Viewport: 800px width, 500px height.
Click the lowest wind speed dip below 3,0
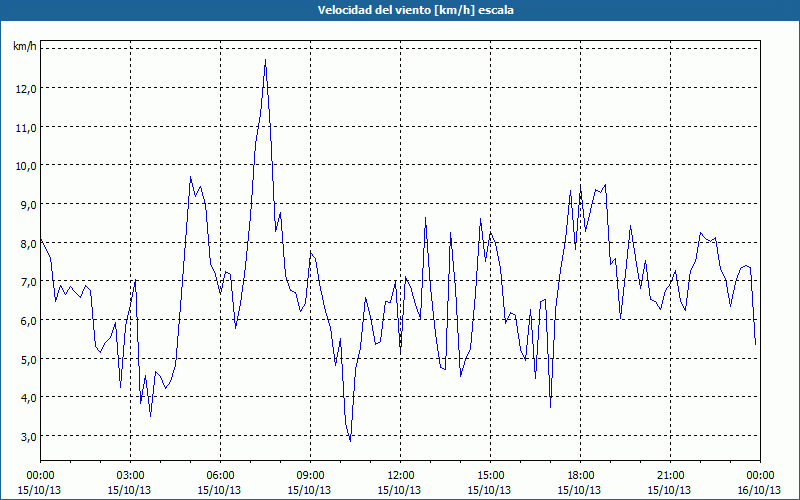click(x=350, y=440)
